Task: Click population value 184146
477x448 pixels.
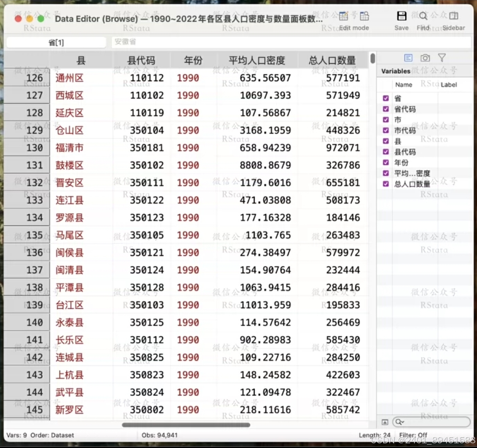Action: pyautogui.click(x=343, y=217)
